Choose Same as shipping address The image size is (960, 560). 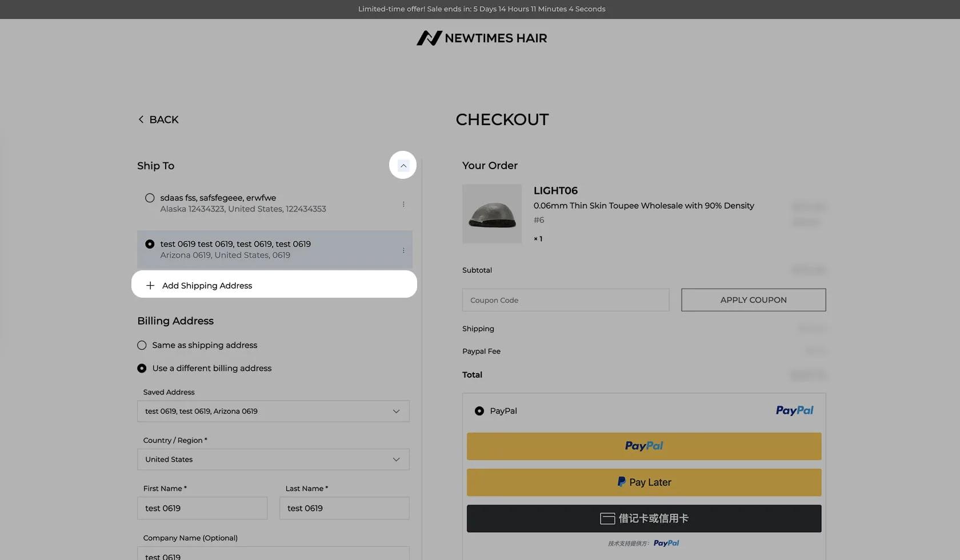point(142,345)
